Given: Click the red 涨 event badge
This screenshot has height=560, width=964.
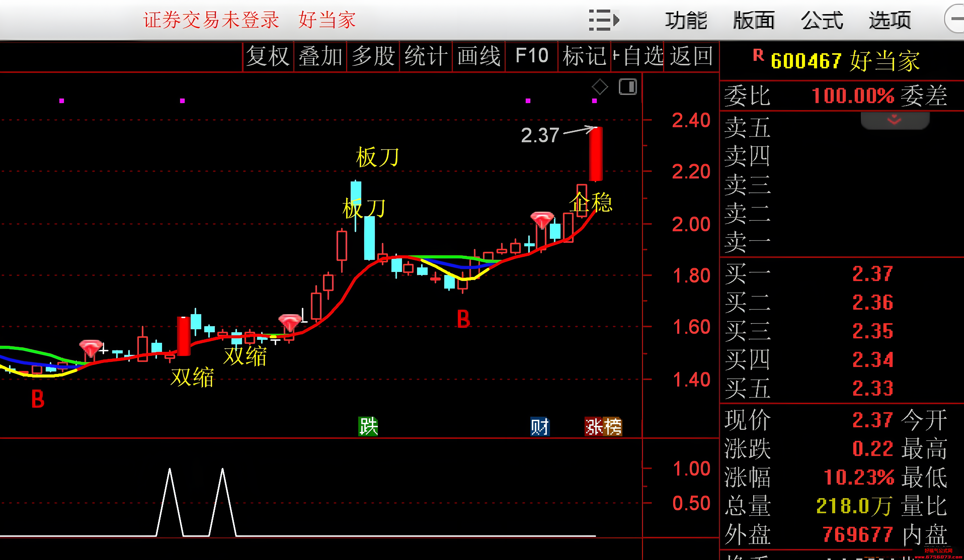Looking at the screenshot, I should [594, 427].
